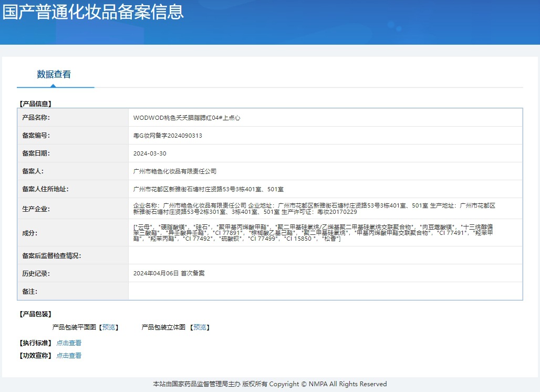Click the filing date 2024-03-30

(150, 153)
